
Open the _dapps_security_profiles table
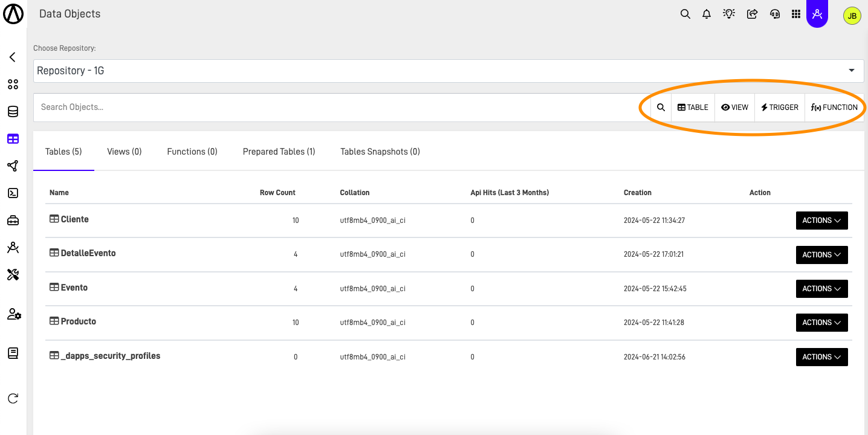click(x=111, y=356)
